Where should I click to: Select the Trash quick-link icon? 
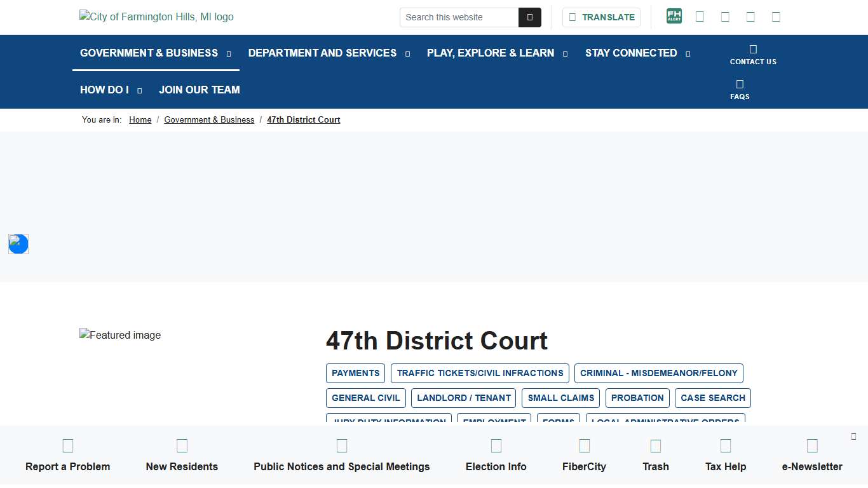[655, 445]
